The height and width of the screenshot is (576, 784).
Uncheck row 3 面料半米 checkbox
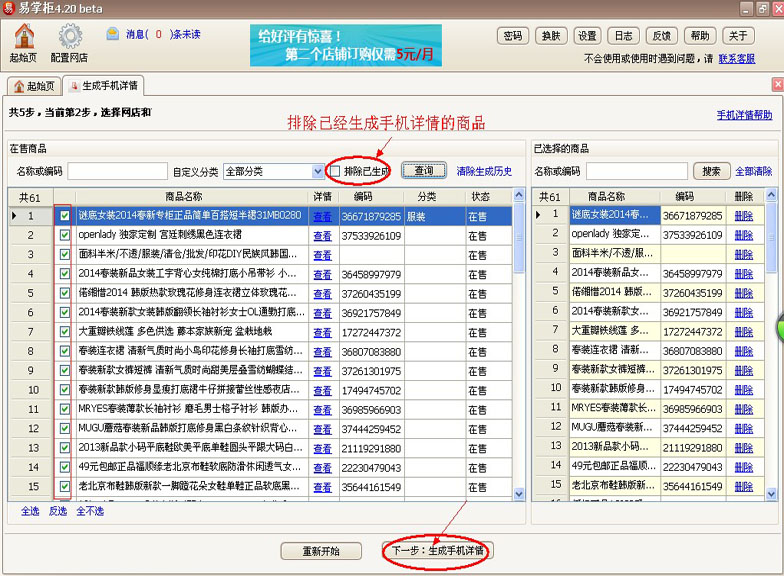click(x=64, y=254)
